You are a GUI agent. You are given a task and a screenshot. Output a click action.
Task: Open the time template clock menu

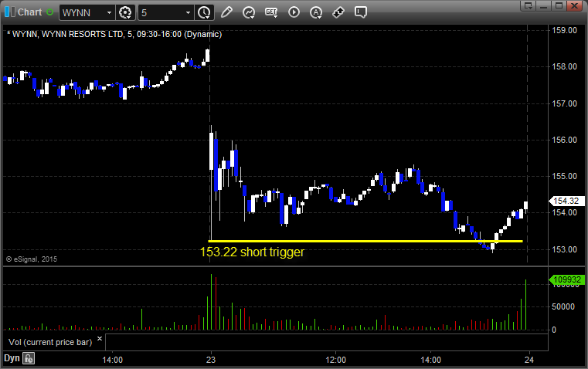click(205, 12)
